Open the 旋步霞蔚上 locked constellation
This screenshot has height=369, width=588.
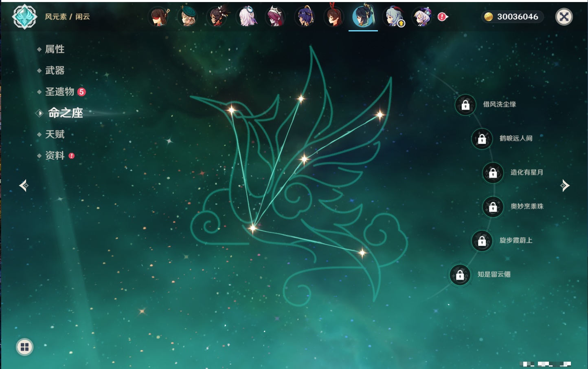pos(482,241)
